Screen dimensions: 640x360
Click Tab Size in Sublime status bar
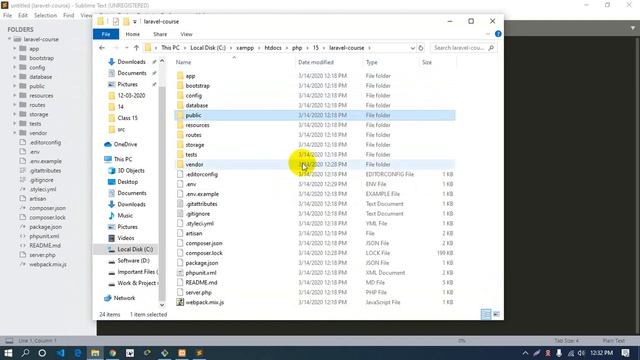(x=566, y=340)
